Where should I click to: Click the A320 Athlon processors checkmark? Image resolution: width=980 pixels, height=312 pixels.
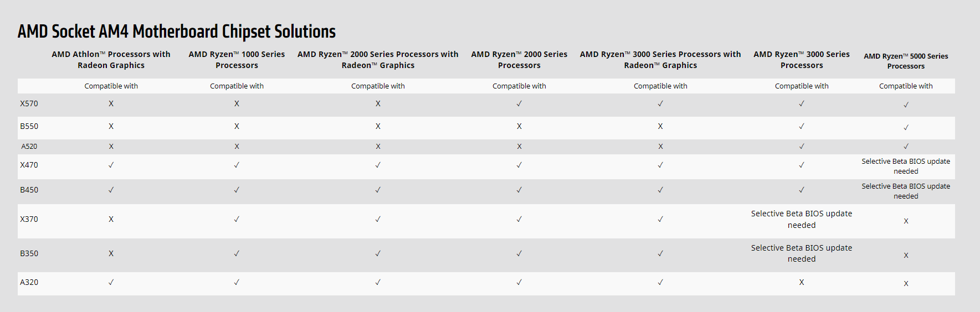pyautogui.click(x=111, y=282)
